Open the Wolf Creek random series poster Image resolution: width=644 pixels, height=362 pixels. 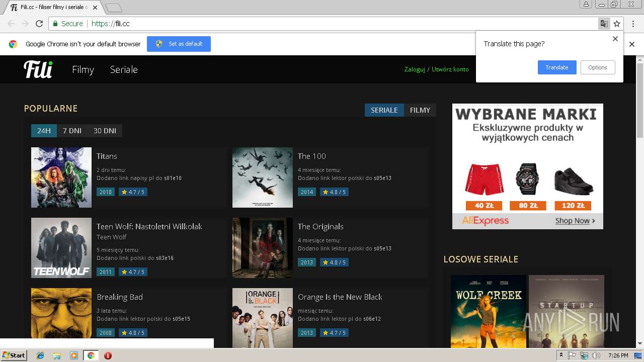coord(488,311)
